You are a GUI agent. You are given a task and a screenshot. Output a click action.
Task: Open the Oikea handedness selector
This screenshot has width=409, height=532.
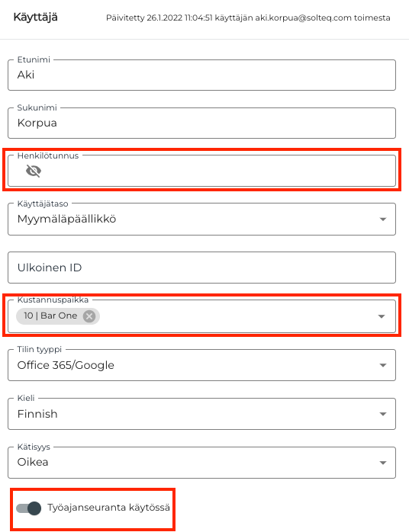(201, 463)
